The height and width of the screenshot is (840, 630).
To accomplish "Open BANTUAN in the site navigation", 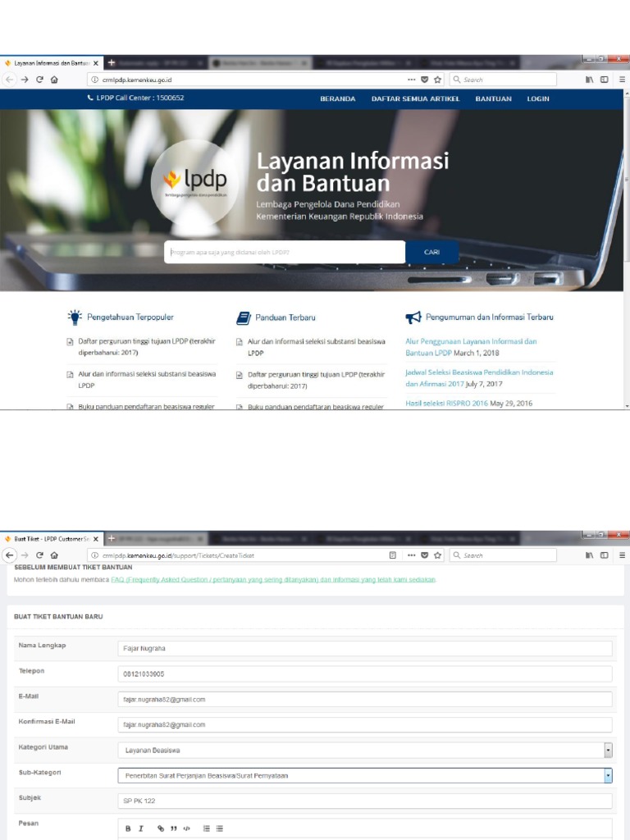I will (x=493, y=98).
